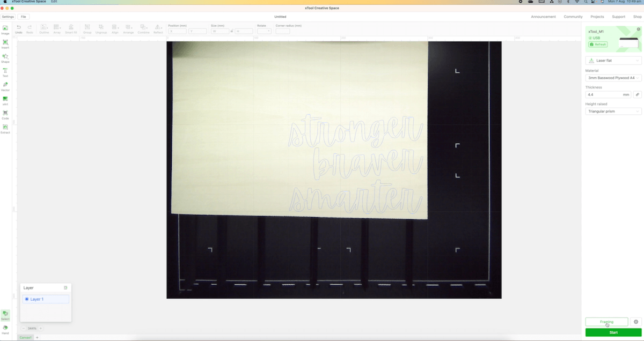The image size is (644, 341).
Task: Open the Support page
Action: pyautogui.click(x=618, y=17)
